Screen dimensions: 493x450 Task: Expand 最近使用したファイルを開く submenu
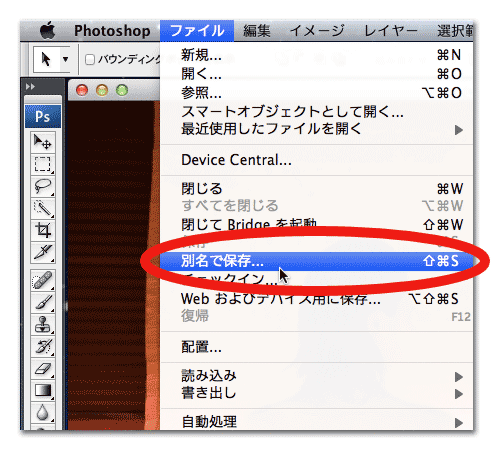[x=316, y=129]
